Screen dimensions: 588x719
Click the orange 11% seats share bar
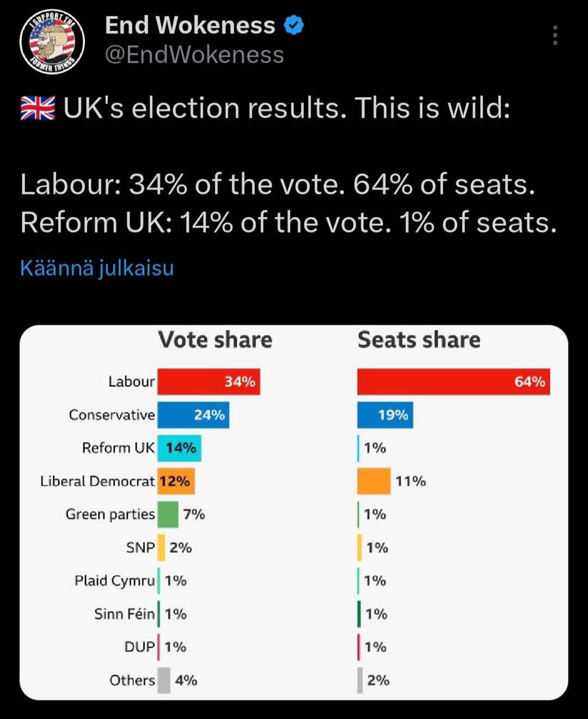(373, 482)
